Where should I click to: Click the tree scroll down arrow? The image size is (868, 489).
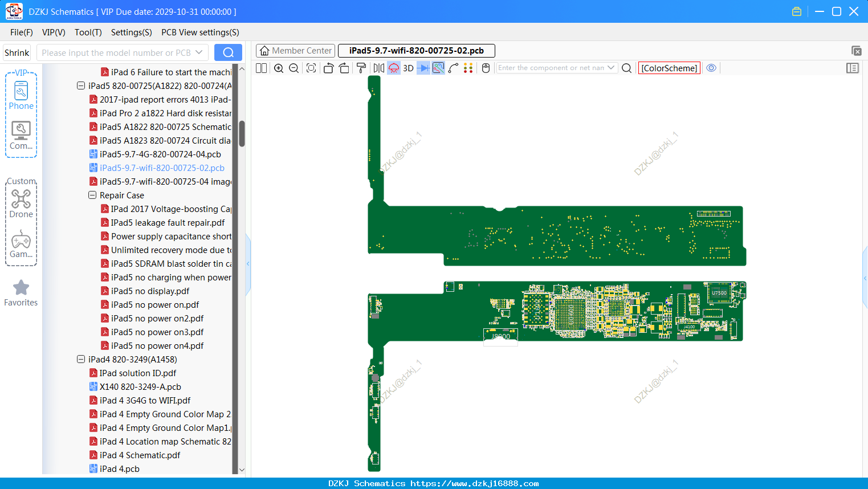[242, 470]
